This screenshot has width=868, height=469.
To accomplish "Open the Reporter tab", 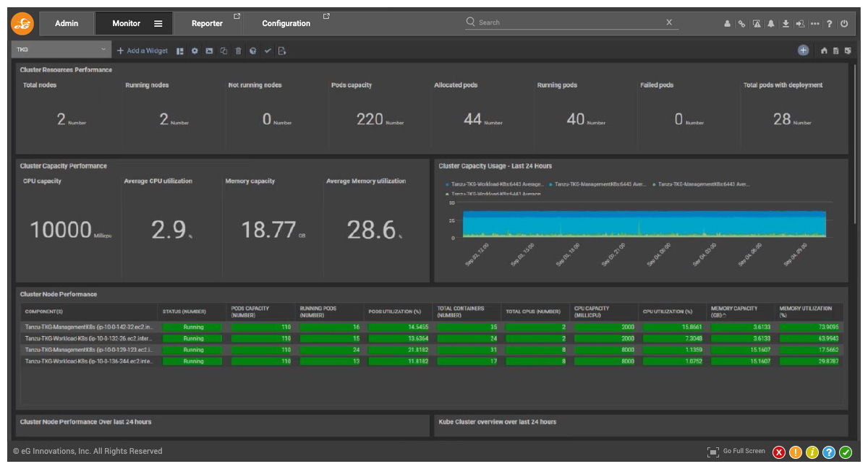I will point(207,23).
